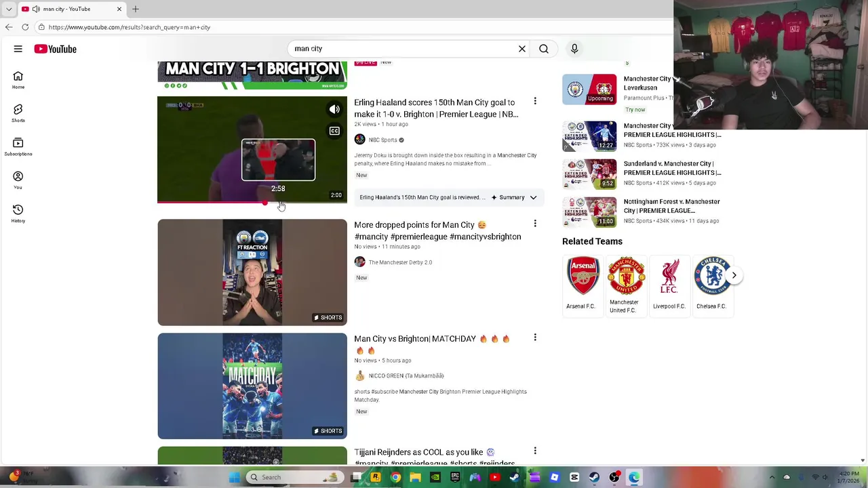
Task: Click the Try now Paramount Plus link
Action: pyautogui.click(x=635, y=110)
